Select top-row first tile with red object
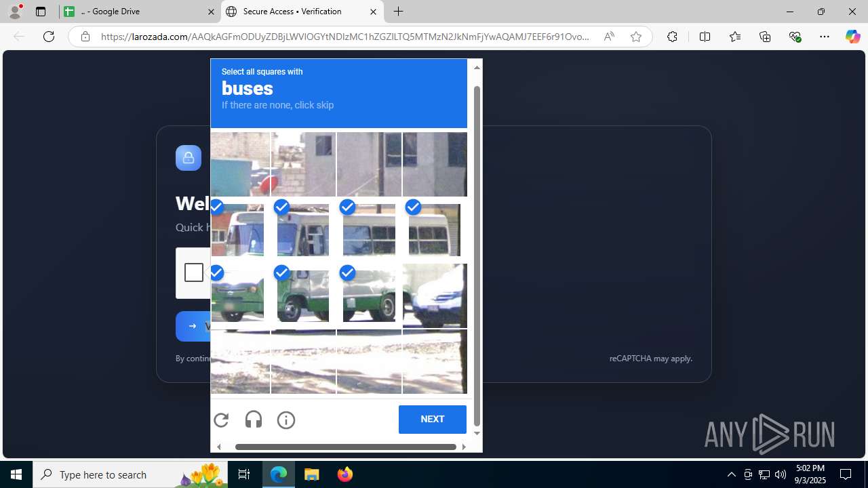The width and height of the screenshot is (868, 488). point(240,164)
